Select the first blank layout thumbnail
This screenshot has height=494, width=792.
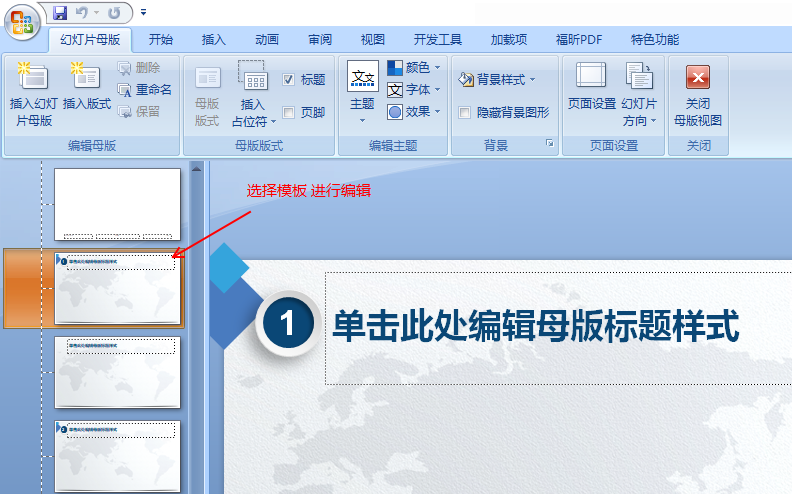pyautogui.click(x=117, y=204)
